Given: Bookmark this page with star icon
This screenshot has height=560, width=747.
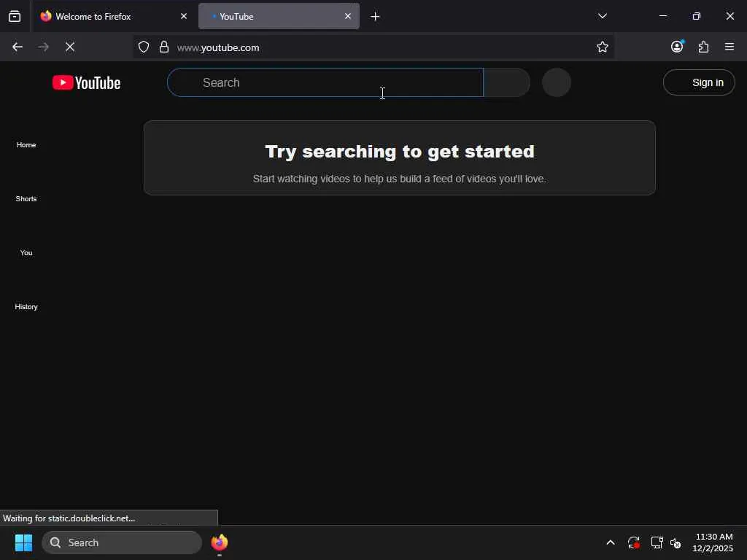Looking at the screenshot, I should pyautogui.click(x=602, y=47).
